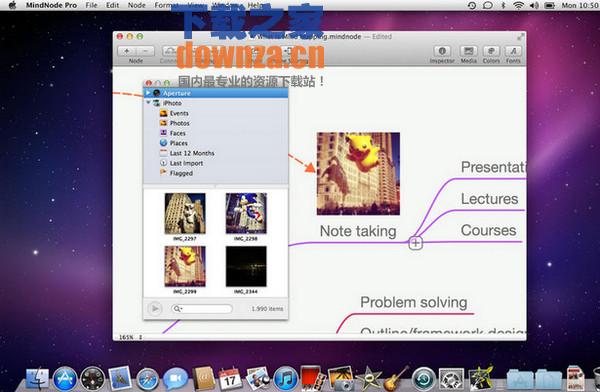Viewport: 600px width, 392px height.
Task: Click the media browser's close button
Action: click(x=148, y=83)
